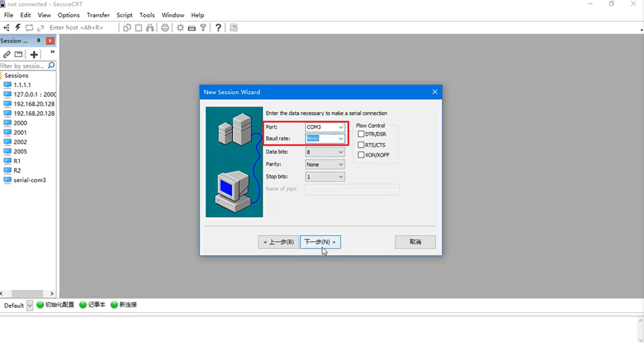Image resolution: width=644 pixels, height=343 pixels.
Task: Open the Port COM3 dropdown
Action: [x=325, y=127]
